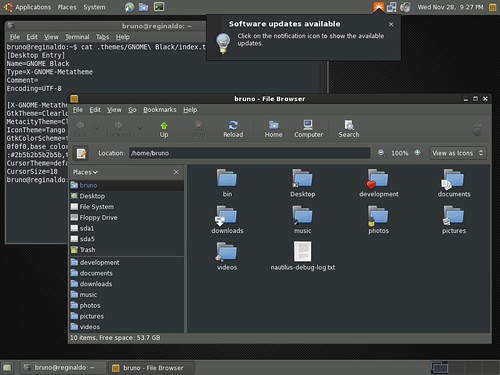Screen dimensions: 500x375
Task: Open music bookmark in sidebar
Action: coord(127,295)
